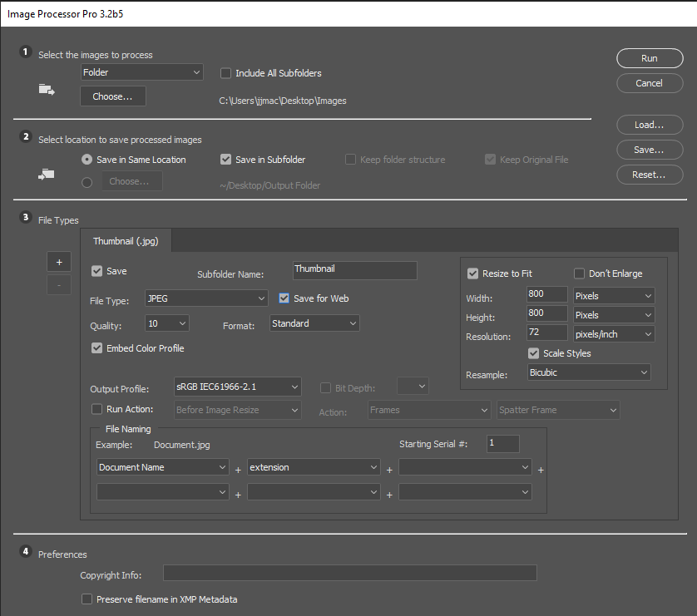697x616 pixels.
Task: Click the Subfolder Name text field
Action: pos(355,270)
